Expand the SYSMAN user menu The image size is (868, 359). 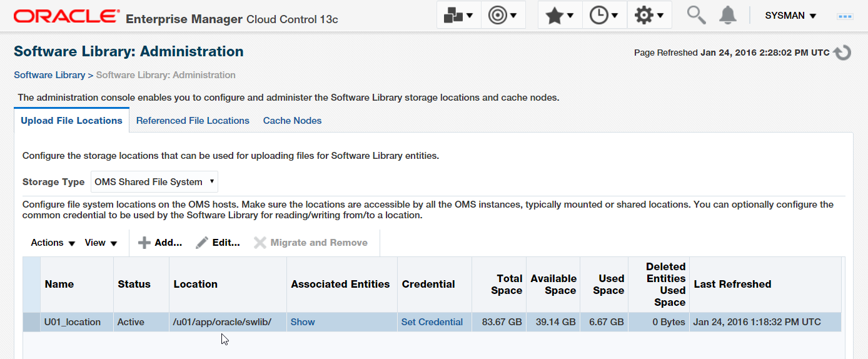pos(790,16)
